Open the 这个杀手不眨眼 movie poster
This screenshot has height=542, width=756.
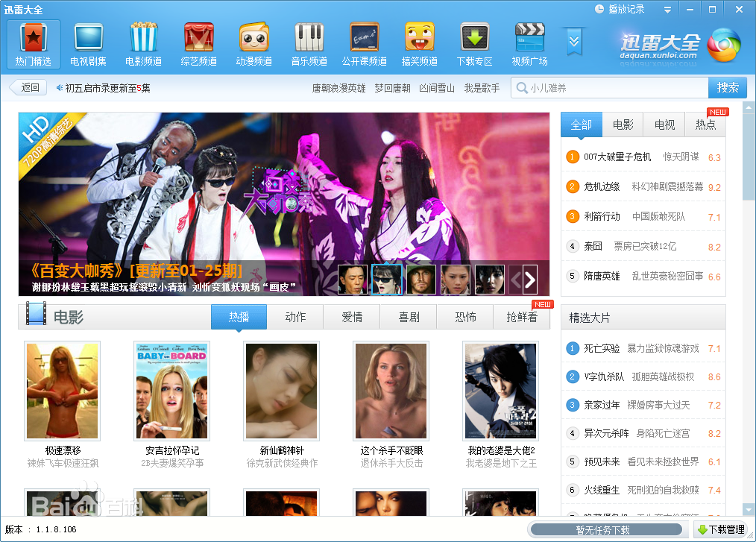(x=391, y=391)
